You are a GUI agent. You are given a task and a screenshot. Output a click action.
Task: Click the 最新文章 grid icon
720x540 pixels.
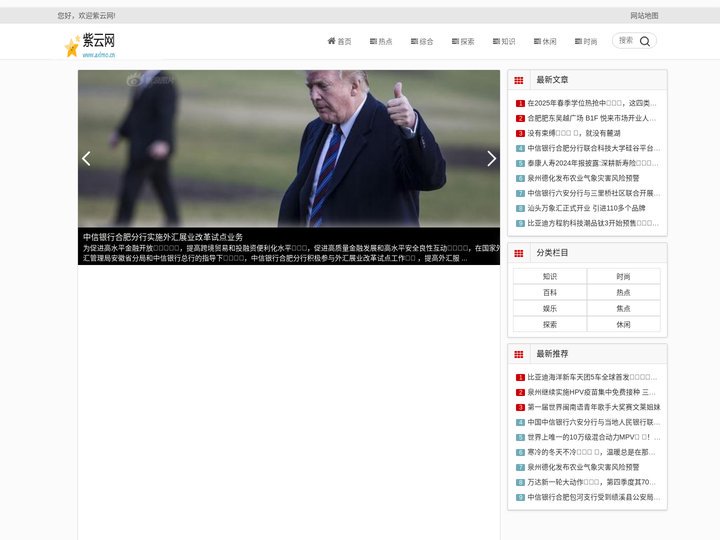point(519,80)
